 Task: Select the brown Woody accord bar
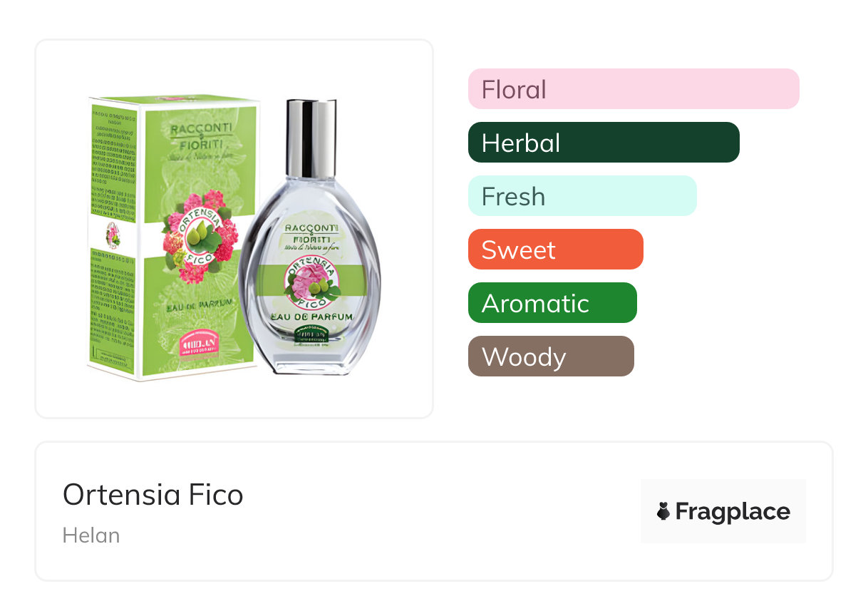tap(551, 356)
